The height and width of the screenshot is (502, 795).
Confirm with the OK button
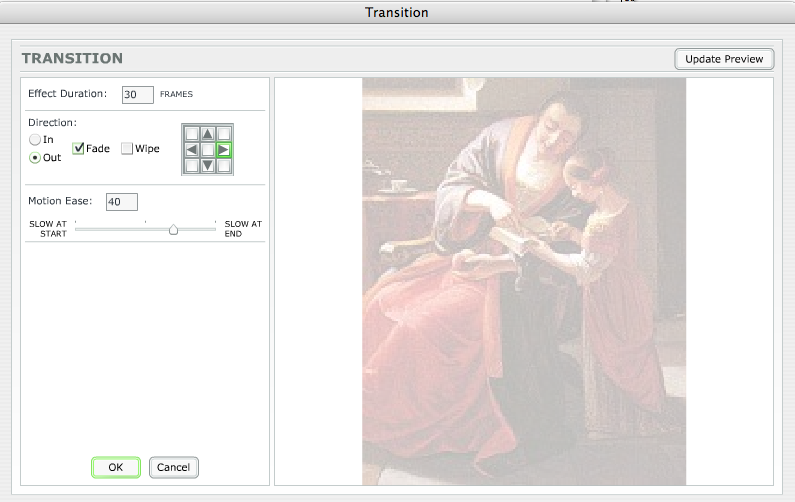tap(116, 468)
